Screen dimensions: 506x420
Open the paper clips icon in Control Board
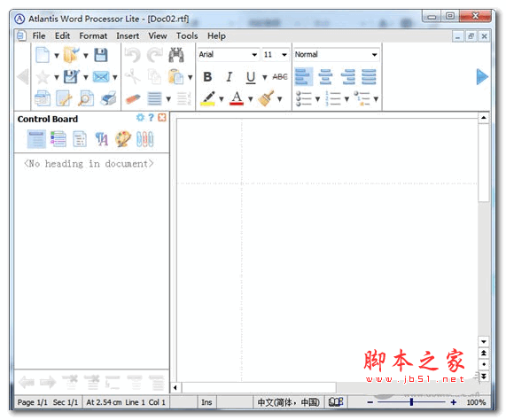click(145, 139)
